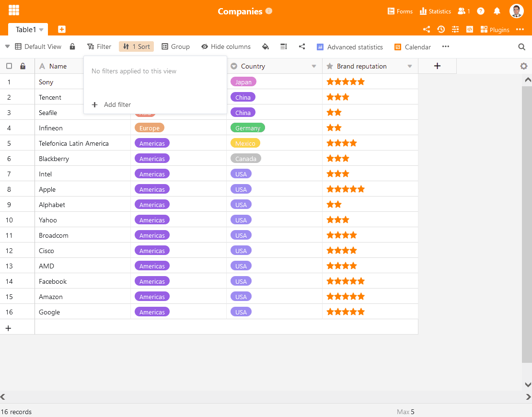This screenshot has width=532, height=417.
Task: Open Advanced statistics plugin
Action: [349, 47]
